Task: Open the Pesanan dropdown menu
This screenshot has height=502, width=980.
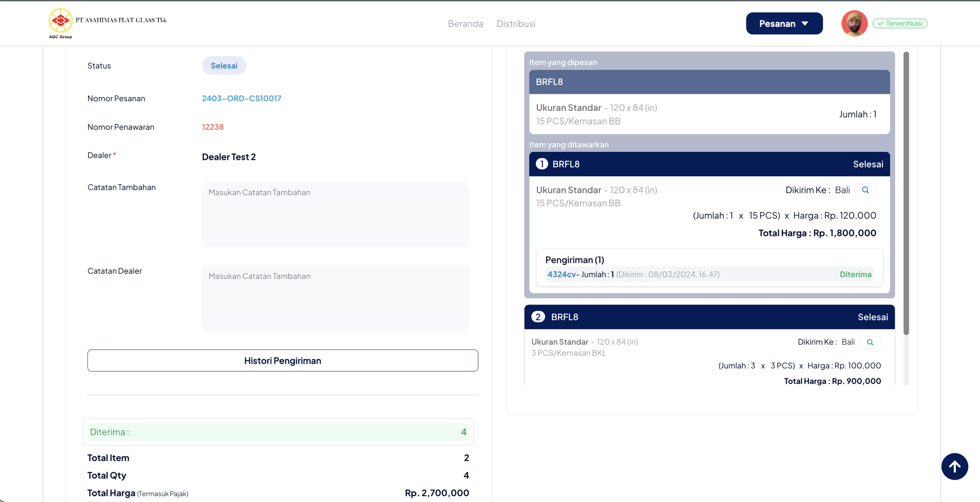Action: pyautogui.click(x=784, y=24)
